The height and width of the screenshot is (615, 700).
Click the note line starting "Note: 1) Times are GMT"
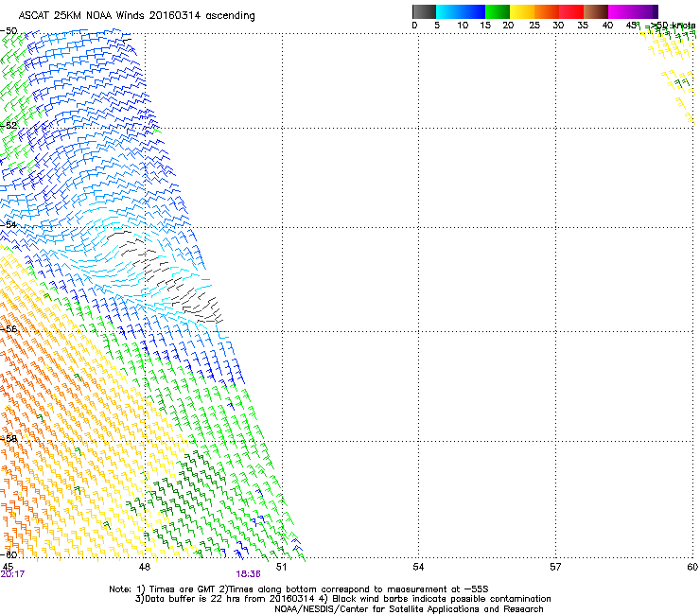299,589
